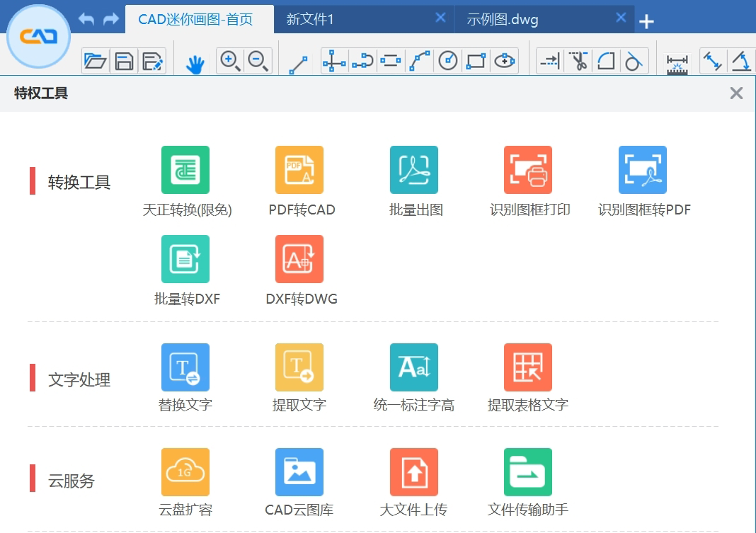The width and height of the screenshot is (756, 533).
Task: Choose 统一标注字高 text height tool
Action: click(414, 367)
